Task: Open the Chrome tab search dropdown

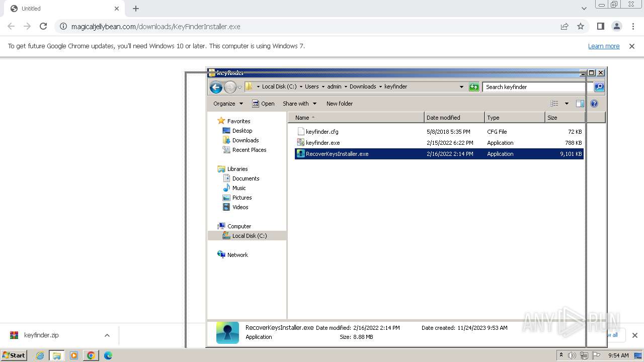Action: click(584, 9)
